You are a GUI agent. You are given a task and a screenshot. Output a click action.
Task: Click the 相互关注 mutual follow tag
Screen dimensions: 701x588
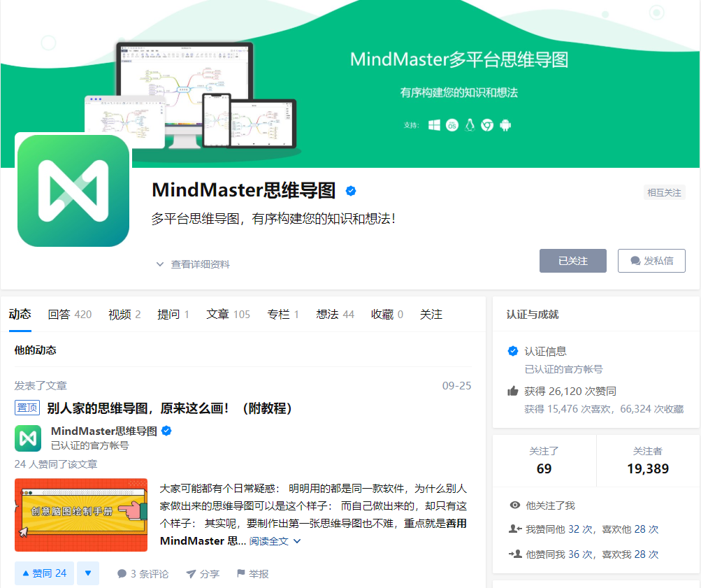(665, 193)
